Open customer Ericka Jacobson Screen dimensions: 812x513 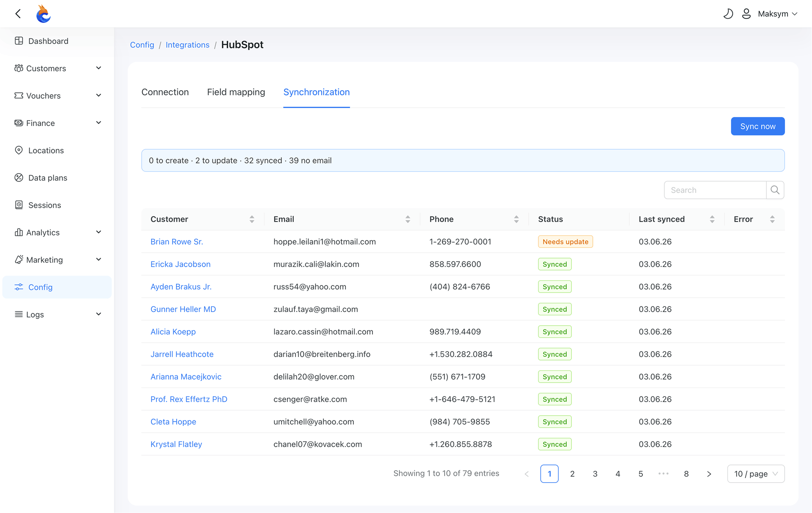181,264
